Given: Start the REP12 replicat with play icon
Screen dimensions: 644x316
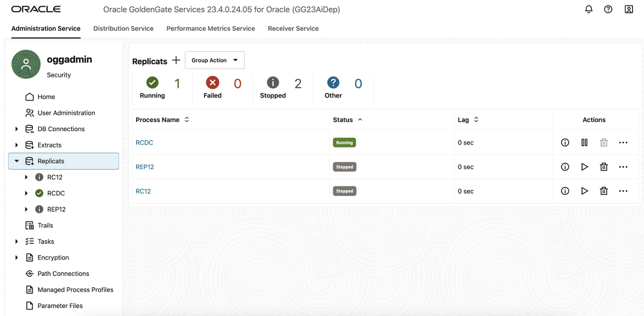Looking at the screenshot, I should 584,167.
